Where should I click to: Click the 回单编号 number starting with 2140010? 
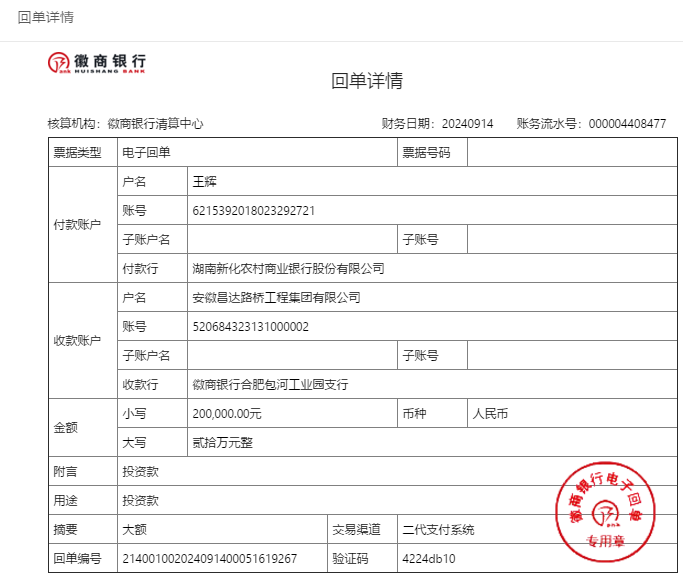[209, 559]
